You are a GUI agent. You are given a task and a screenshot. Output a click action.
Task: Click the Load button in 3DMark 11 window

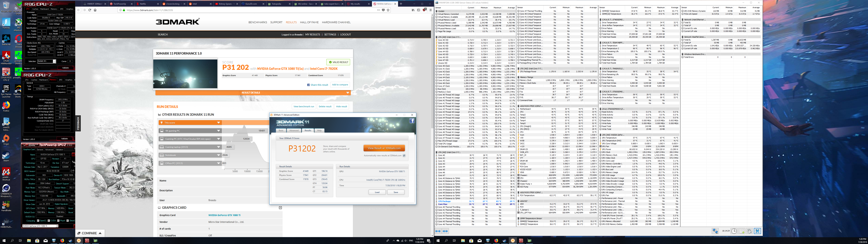(377, 192)
